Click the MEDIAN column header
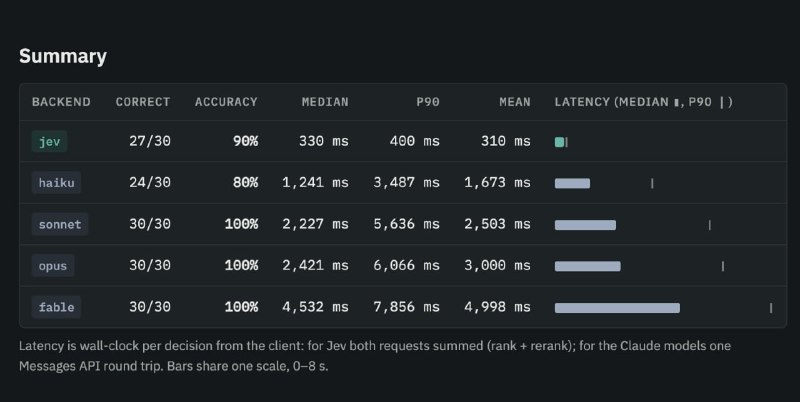 click(x=325, y=102)
